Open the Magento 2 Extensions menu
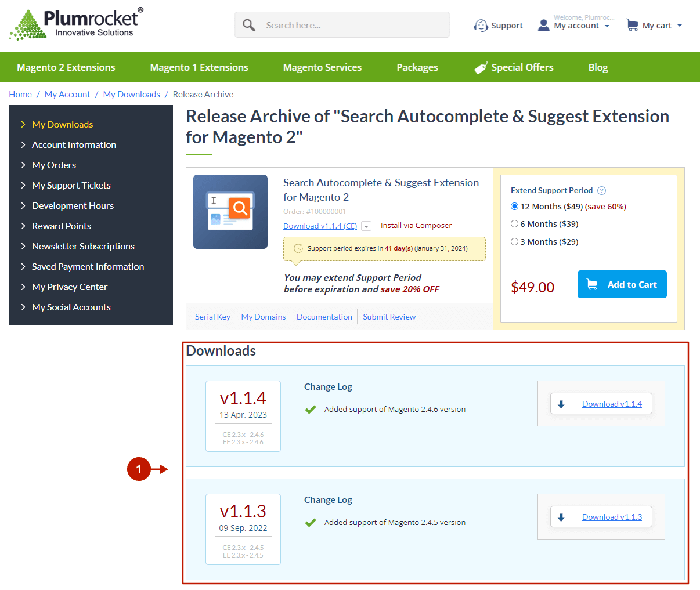Screen dimensions: 700x590 66,68
